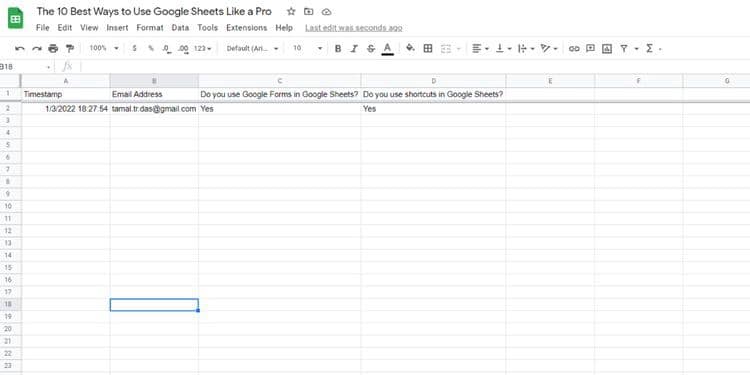Open the 123 number format dropdown
Viewport: 750px width, 375px height.
click(203, 48)
